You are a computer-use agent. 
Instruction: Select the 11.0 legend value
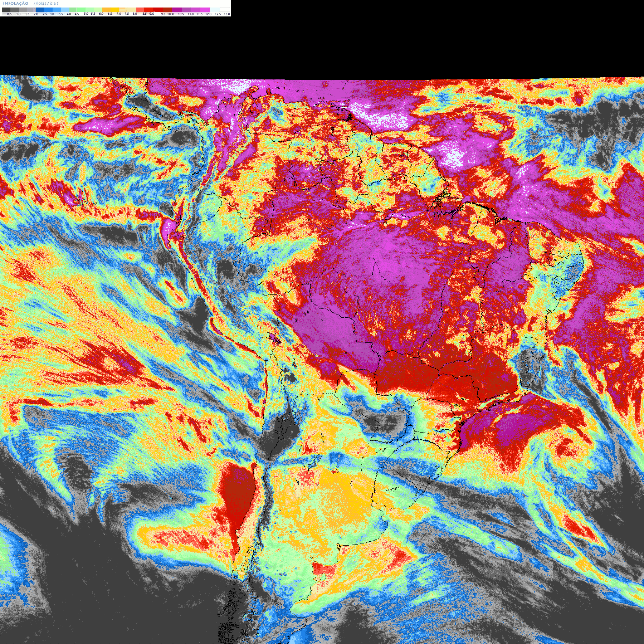[x=191, y=14]
